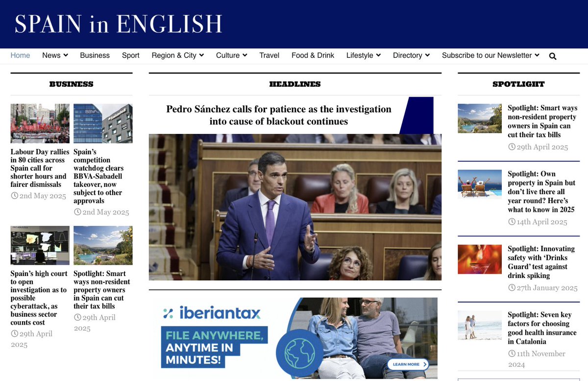Click the 'Learn More' button in the ad
Viewport: 588px width, 381px height.
(x=408, y=364)
